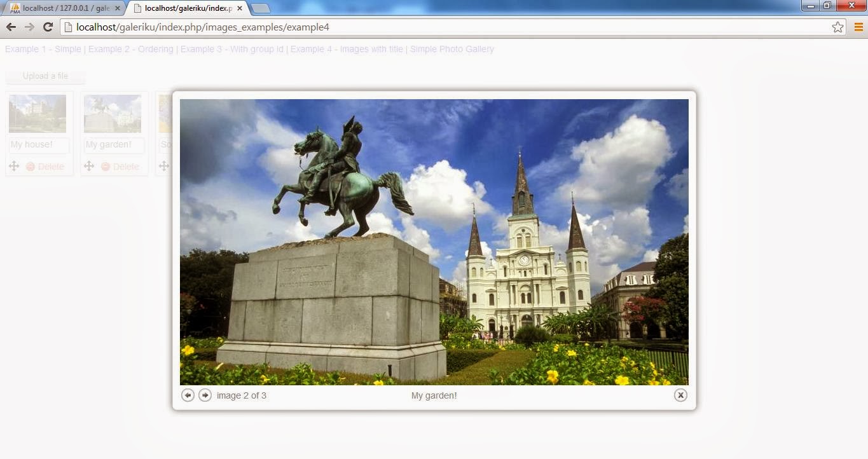Open the Simple Photo Gallery link
Image resolution: width=868 pixels, height=459 pixels.
click(x=451, y=49)
